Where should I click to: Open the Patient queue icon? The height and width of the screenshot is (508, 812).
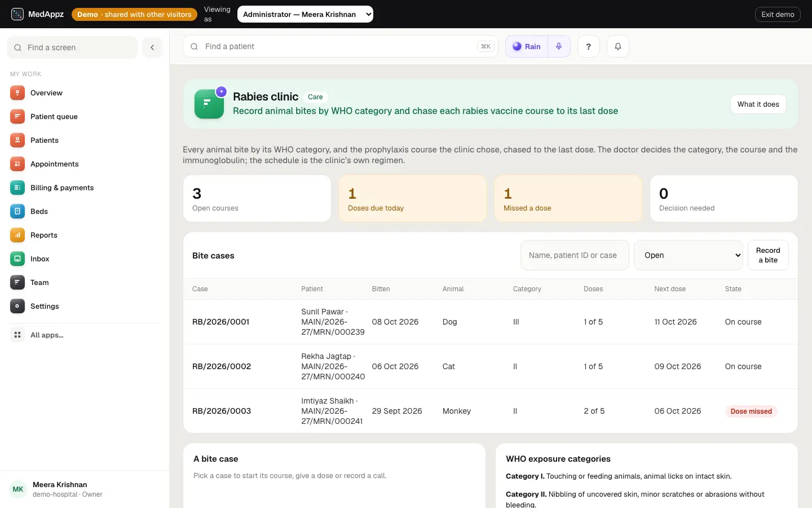coord(17,117)
